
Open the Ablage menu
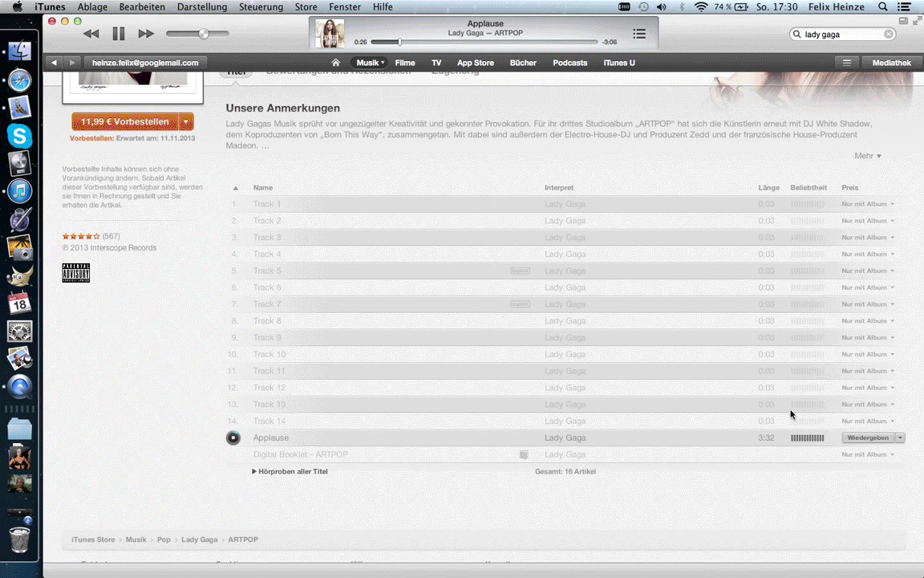click(92, 7)
